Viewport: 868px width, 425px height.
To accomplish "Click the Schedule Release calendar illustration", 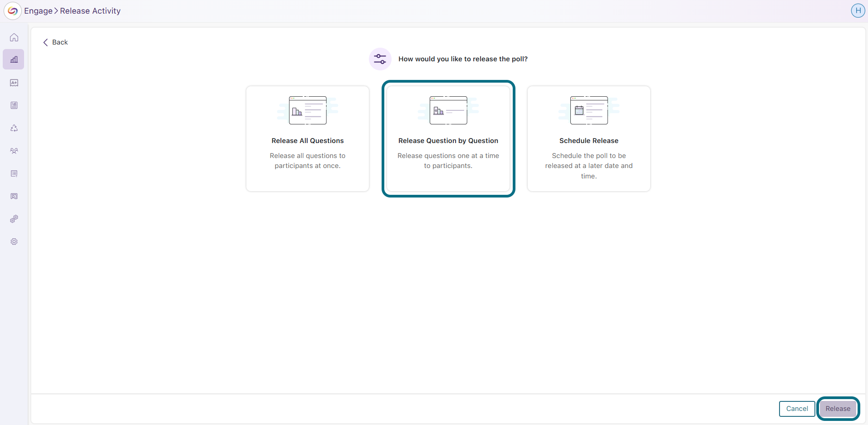I will click(x=589, y=110).
